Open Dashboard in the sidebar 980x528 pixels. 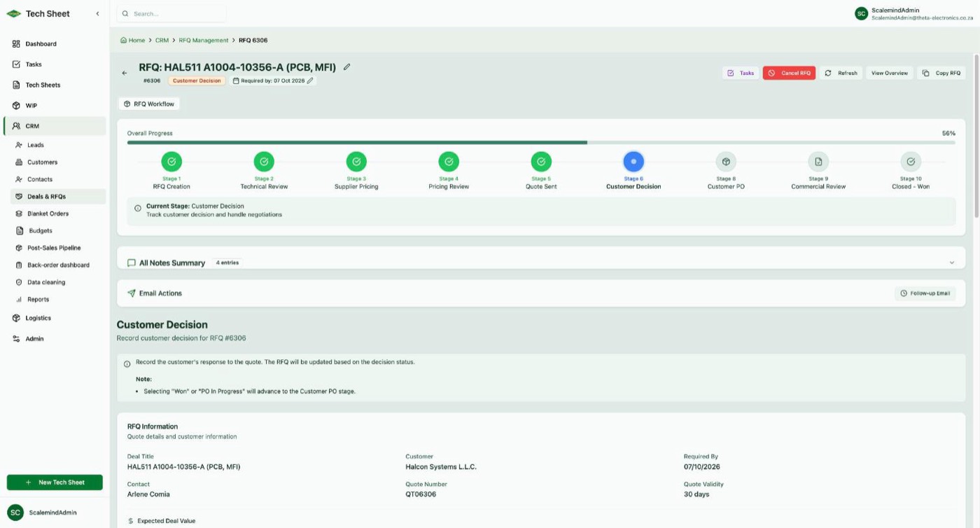pyautogui.click(x=55, y=43)
